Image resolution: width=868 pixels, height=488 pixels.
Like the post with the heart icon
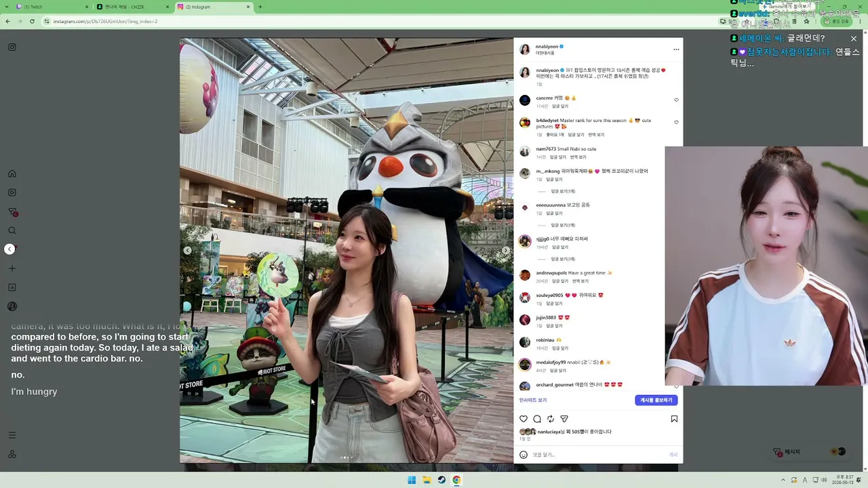click(524, 419)
